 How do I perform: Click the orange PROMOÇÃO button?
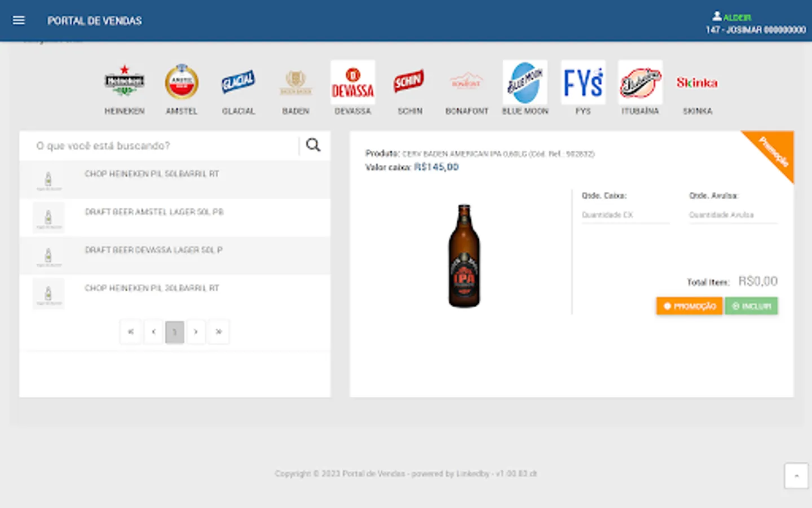pyautogui.click(x=689, y=306)
